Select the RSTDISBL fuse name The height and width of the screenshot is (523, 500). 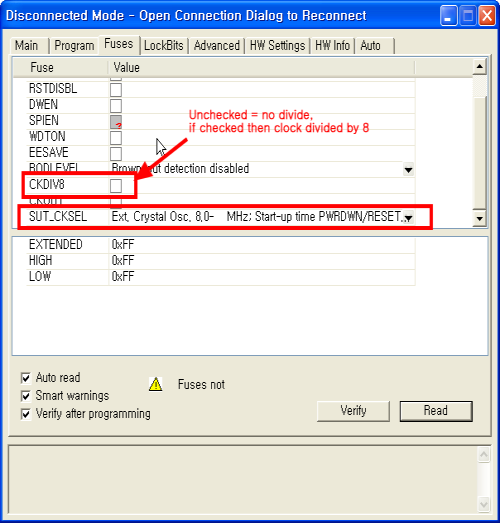tap(53, 89)
